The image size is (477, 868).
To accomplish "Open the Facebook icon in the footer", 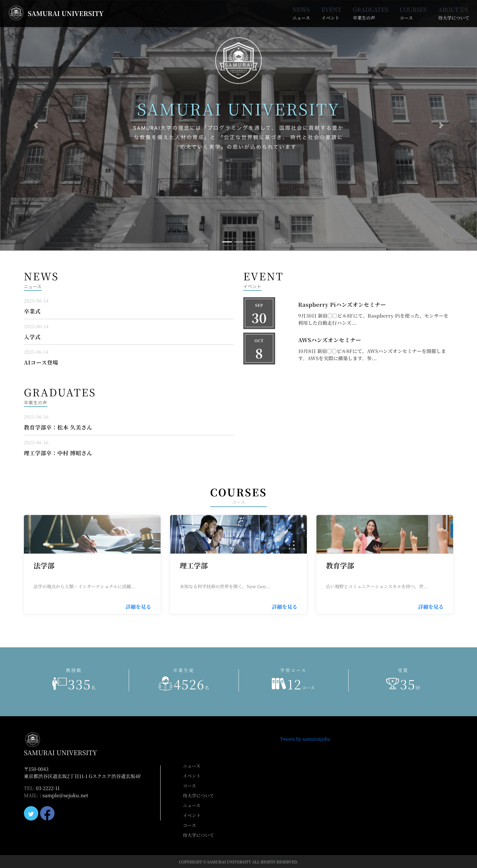I will [47, 813].
